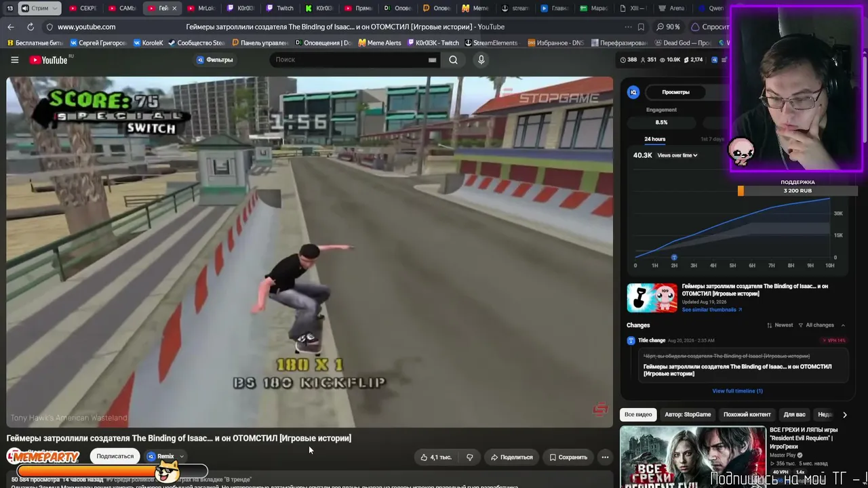Select the Похожий контент chip
Viewport: 868px width, 488px height.
747,415
